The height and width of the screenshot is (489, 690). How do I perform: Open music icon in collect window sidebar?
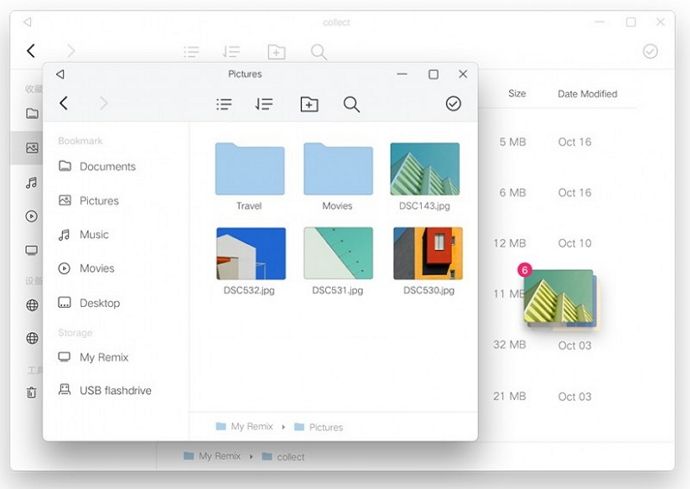[x=31, y=183]
